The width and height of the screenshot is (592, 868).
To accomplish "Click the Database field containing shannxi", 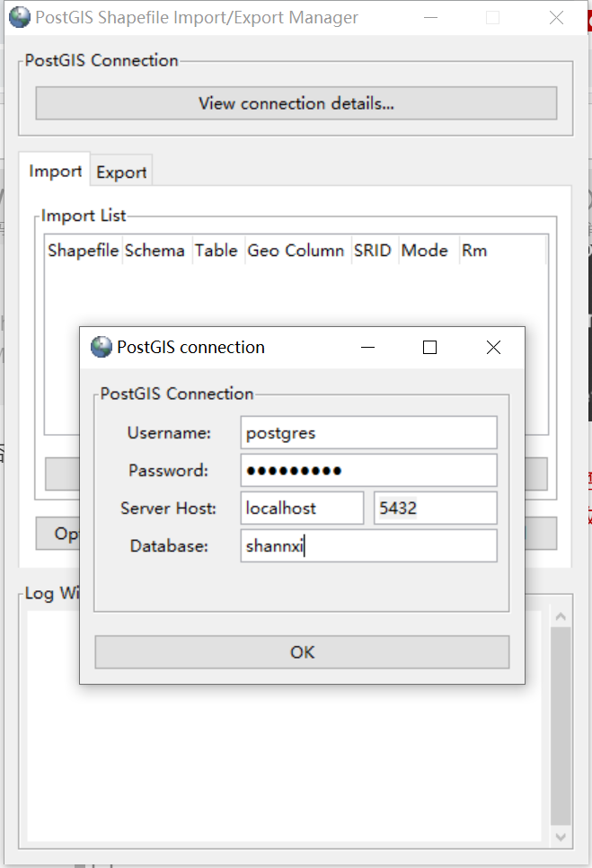I will [x=368, y=545].
